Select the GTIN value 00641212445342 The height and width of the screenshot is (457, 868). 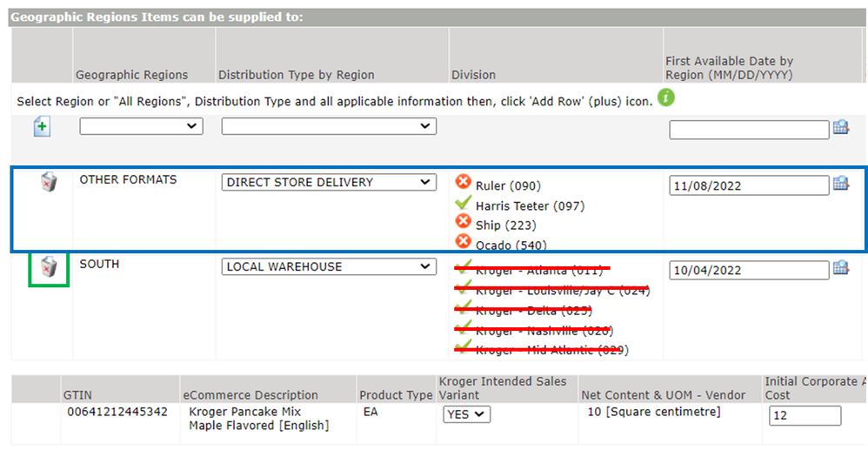click(x=117, y=412)
